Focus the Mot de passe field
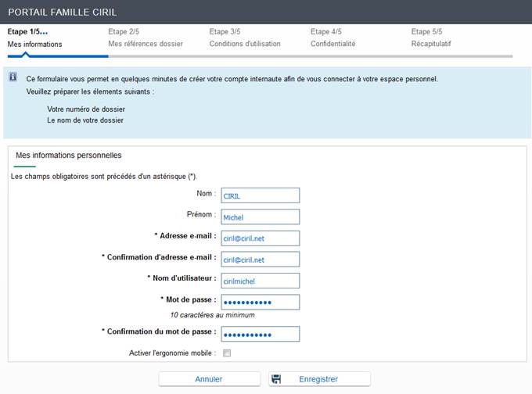This screenshot has width=532, height=394. [x=260, y=302]
